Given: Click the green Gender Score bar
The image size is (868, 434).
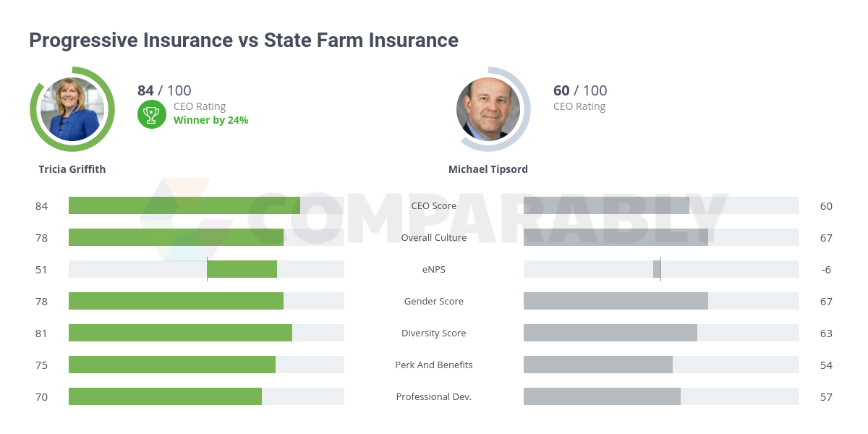Looking at the screenshot, I should click(x=176, y=301).
